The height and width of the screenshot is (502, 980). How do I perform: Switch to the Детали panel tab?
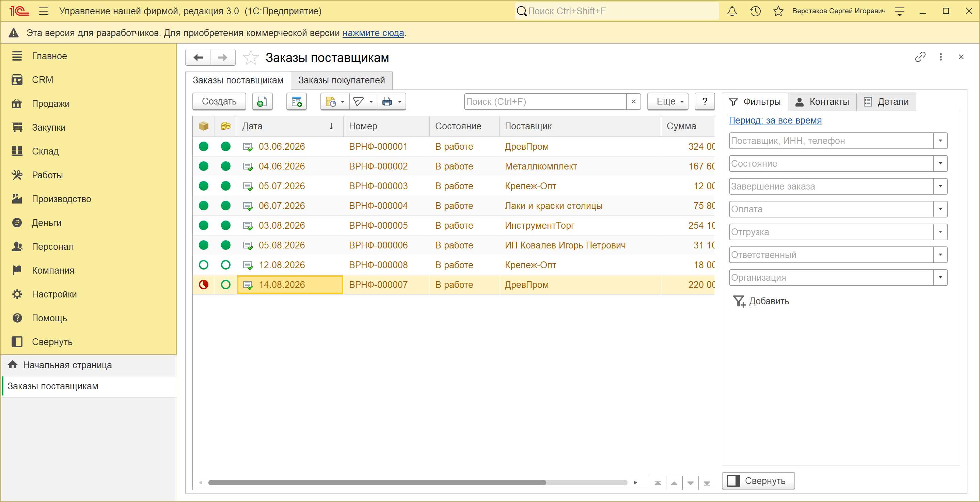click(886, 101)
